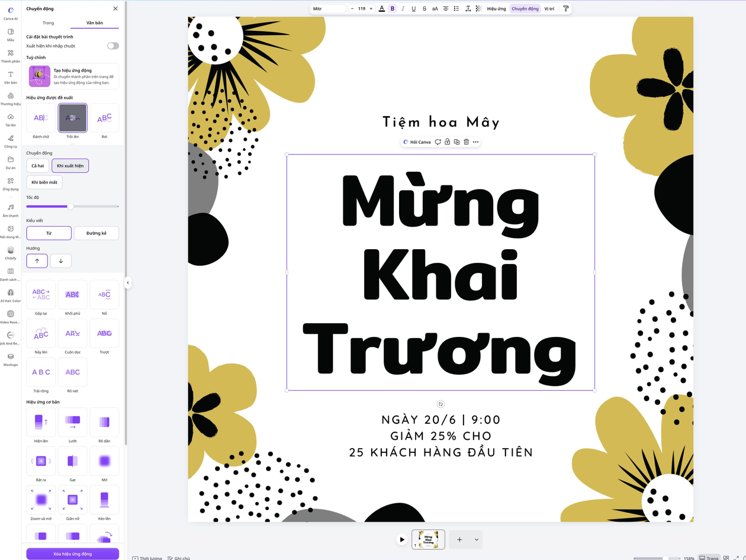Open the Công cụ tools panel

point(11,141)
